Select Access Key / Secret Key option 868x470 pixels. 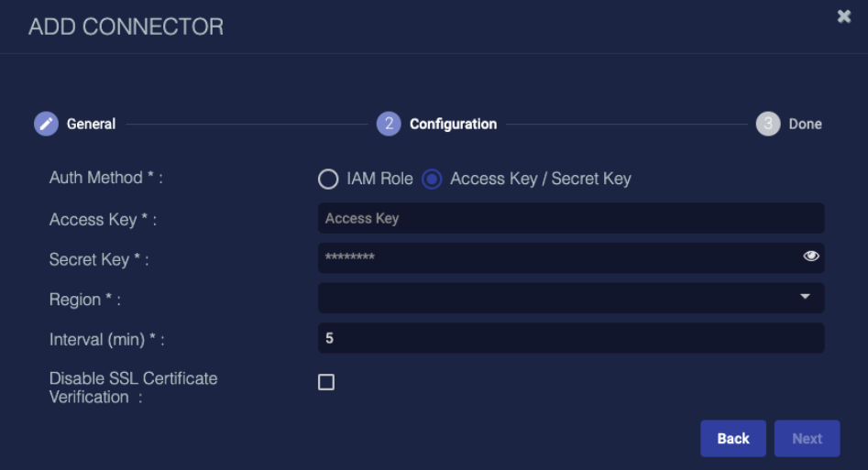pyautogui.click(x=432, y=179)
